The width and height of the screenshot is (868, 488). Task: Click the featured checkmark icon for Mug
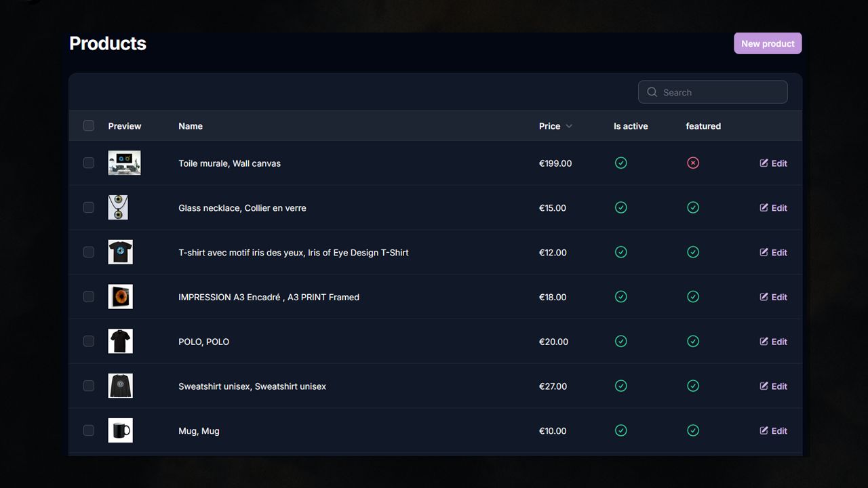(692, 430)
